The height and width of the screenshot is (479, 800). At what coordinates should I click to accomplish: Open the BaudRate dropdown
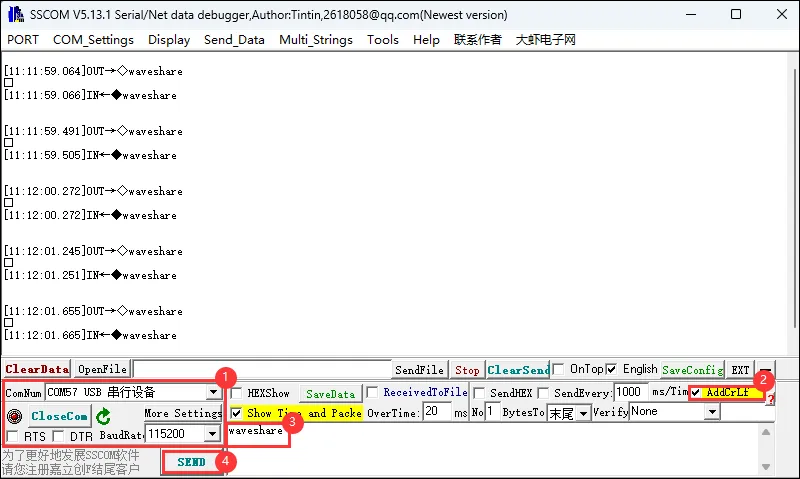click(x=211, y=434)
